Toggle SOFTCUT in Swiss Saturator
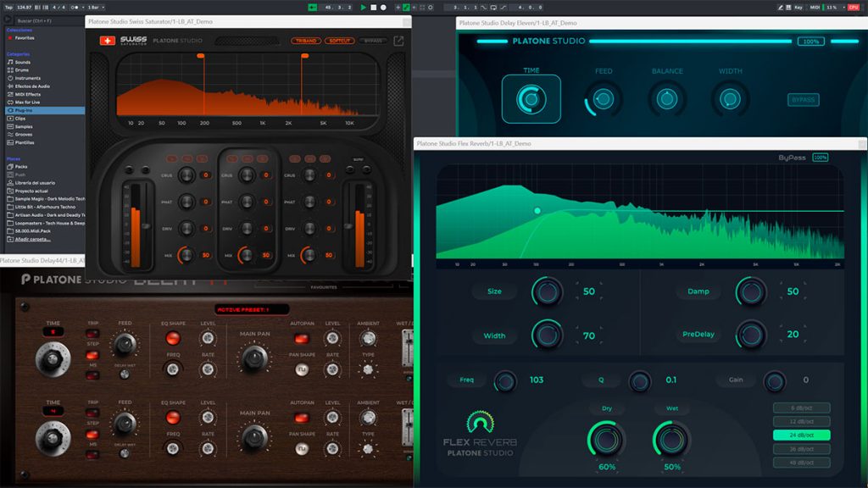Screen dimensions: 868x488 pos(339,41)
